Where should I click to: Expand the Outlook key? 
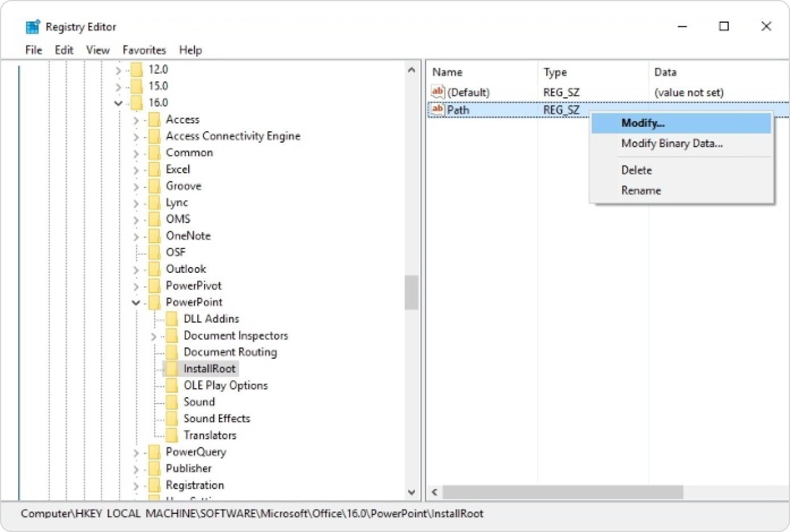click(136, 269)
